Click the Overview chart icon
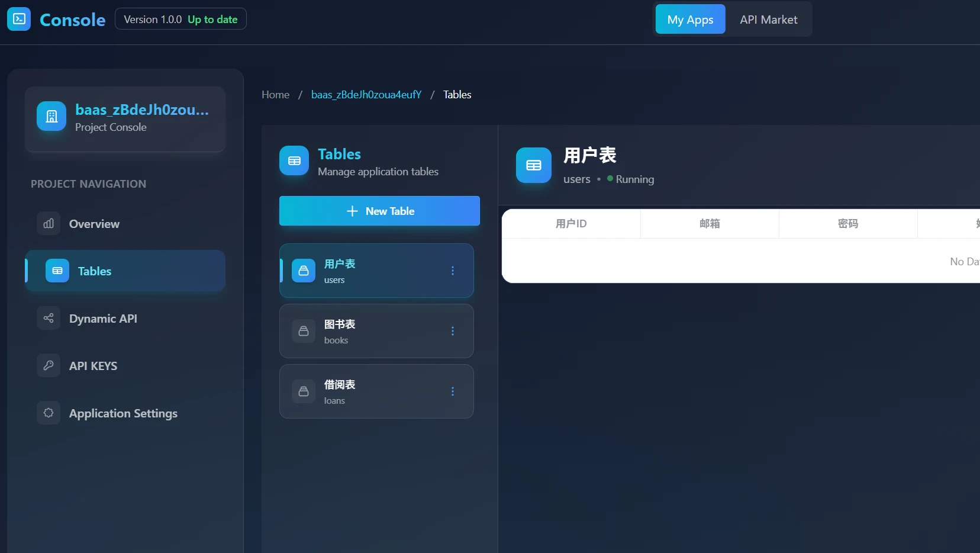The width and height of the screenshot is (980, 553). (x=49, y=224)
